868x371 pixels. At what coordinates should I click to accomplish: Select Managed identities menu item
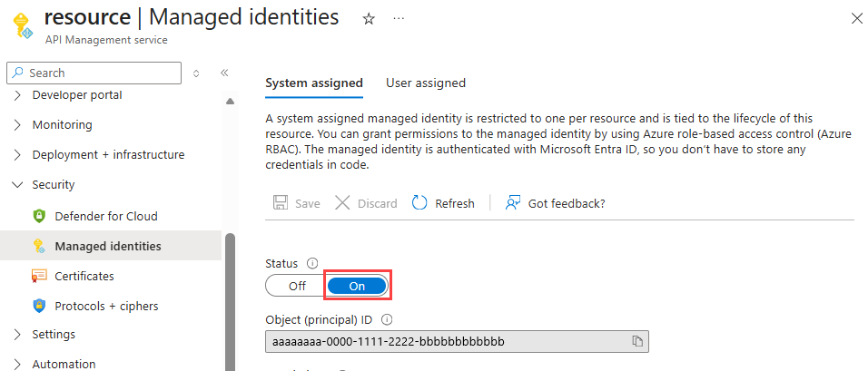[x=111, y=246]
